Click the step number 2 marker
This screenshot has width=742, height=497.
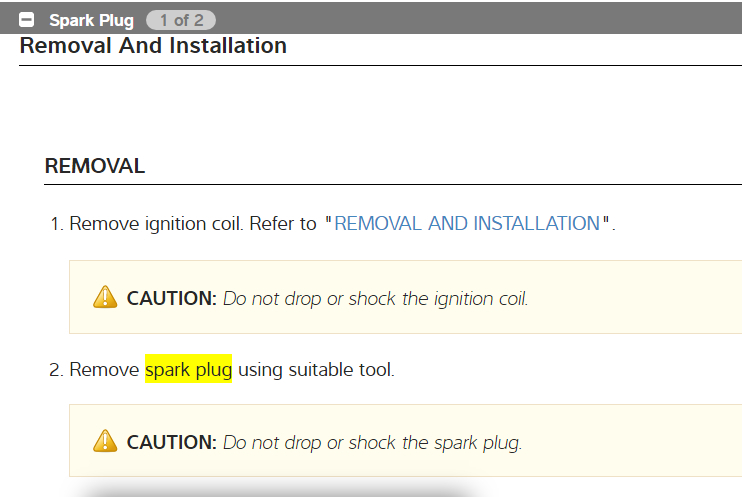point(56,370)
